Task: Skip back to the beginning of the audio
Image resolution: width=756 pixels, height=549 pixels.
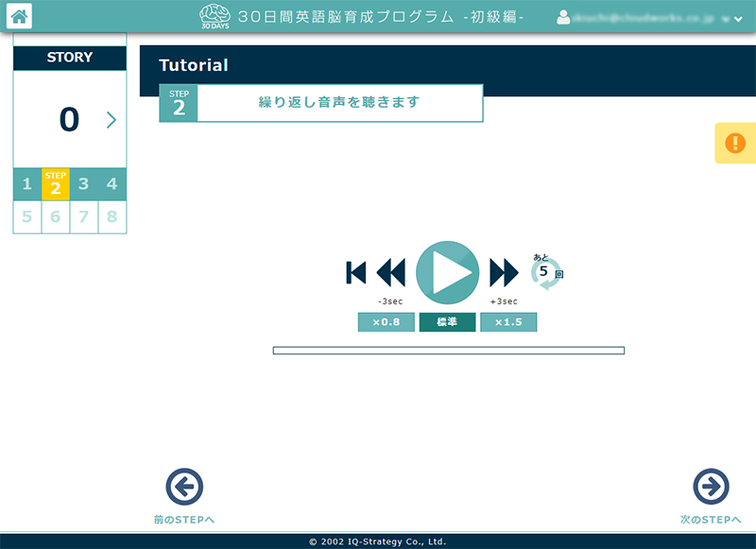Action: (356, 272)
